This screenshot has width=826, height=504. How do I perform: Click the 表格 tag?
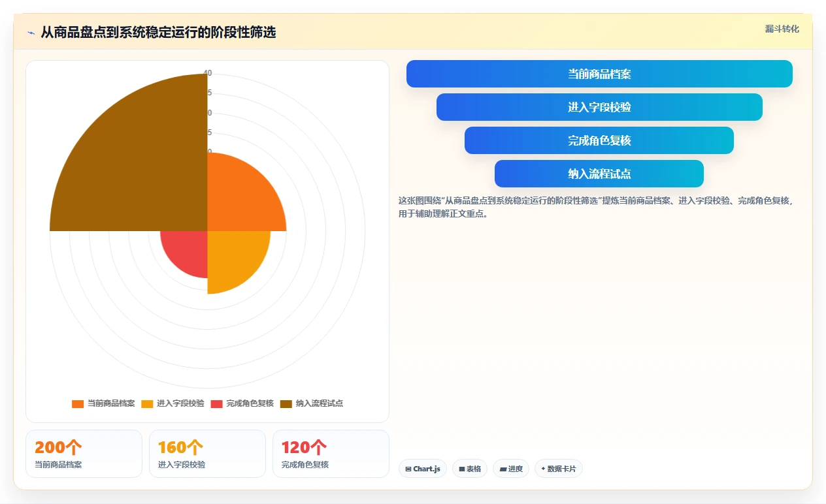pyautogui.click(x=470, y=469)
